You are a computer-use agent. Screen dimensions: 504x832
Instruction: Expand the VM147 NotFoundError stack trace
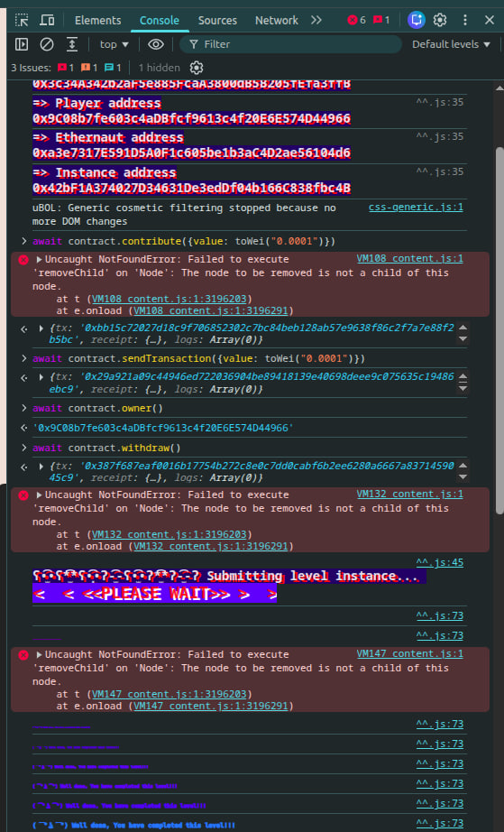click(39, 655)
